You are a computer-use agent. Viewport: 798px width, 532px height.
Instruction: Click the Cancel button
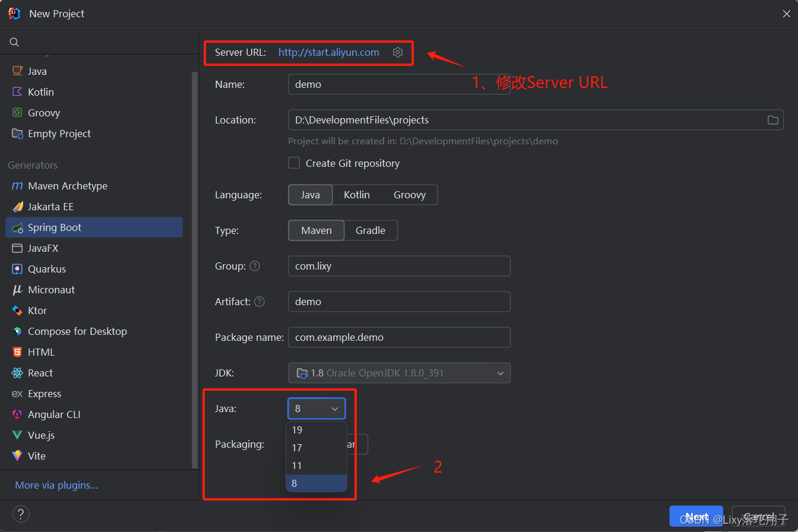tap(758, 517)
